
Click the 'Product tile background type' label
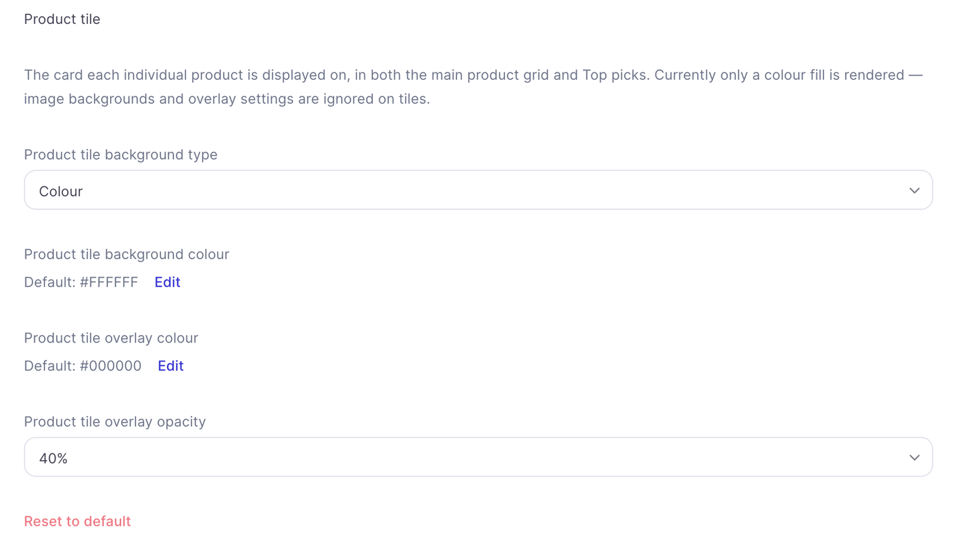(x=120, y=155)
